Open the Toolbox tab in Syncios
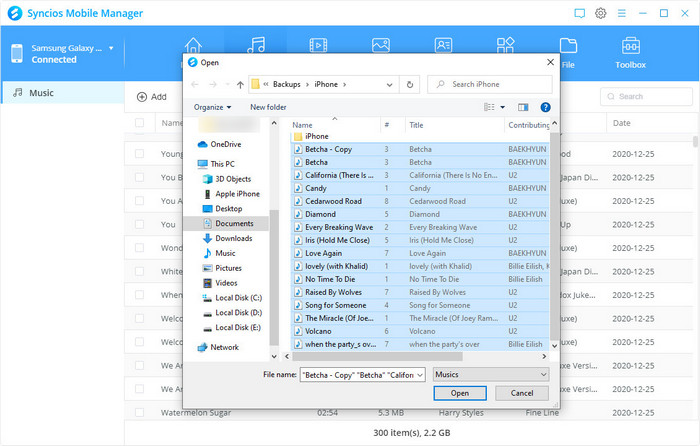This screenshot has height=446, width=700. (x=630, y=53)
